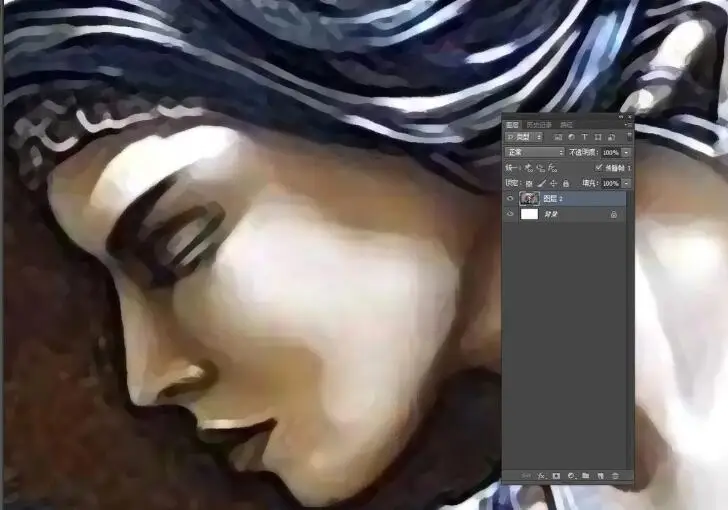
Task: Lock all padlock icon in lock row
Action: (x=566, y=183)
